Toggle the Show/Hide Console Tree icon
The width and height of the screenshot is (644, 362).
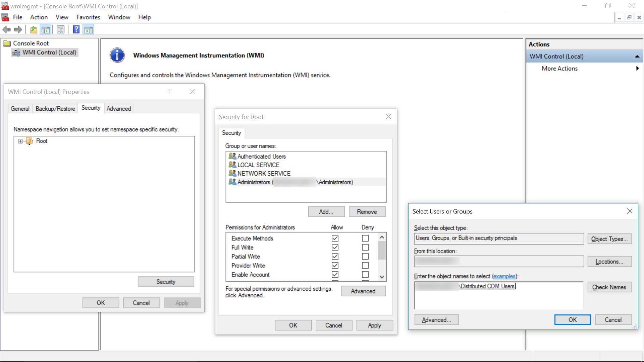[46, 29]
